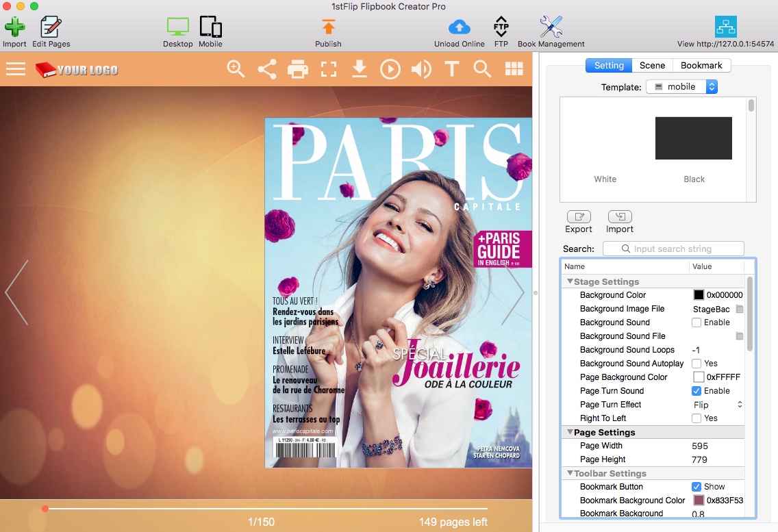Open the flipbook hamburger menu

tap(15, 69)
